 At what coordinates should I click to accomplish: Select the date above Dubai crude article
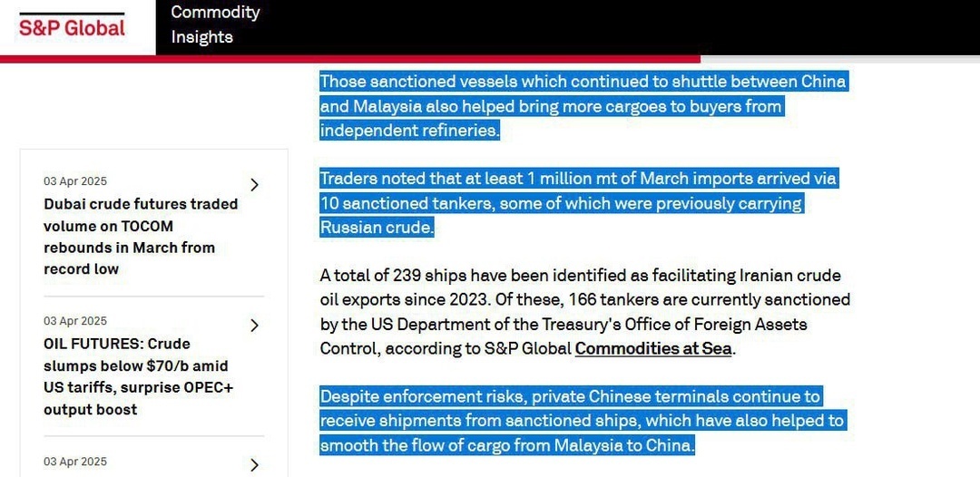coord(75,181)
